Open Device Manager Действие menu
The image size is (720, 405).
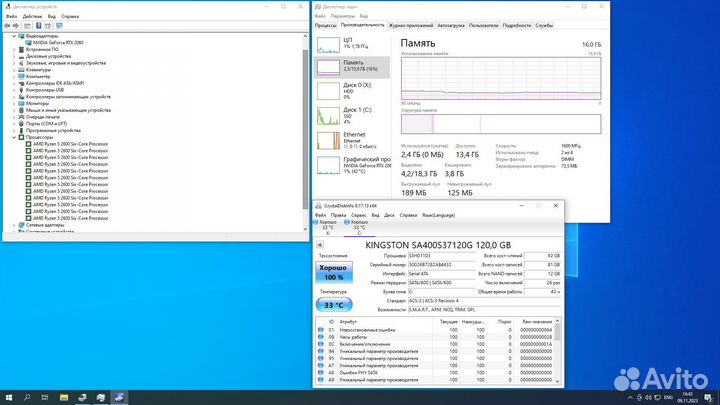click(x=32, y=17)
